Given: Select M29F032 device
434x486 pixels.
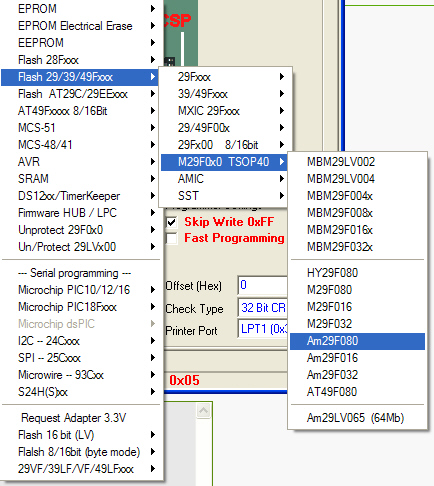Looking at the screenshot, I should (357, 324).
